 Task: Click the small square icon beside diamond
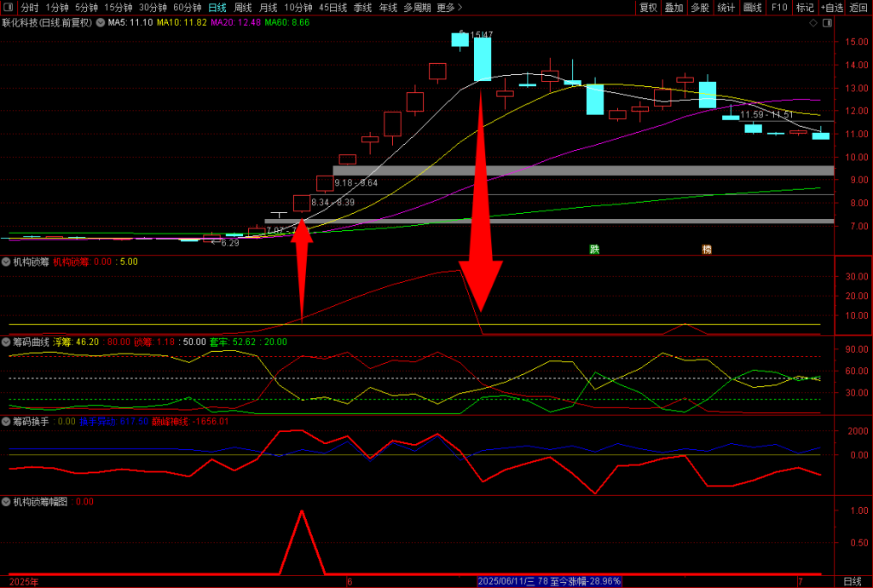pos(825,23)
